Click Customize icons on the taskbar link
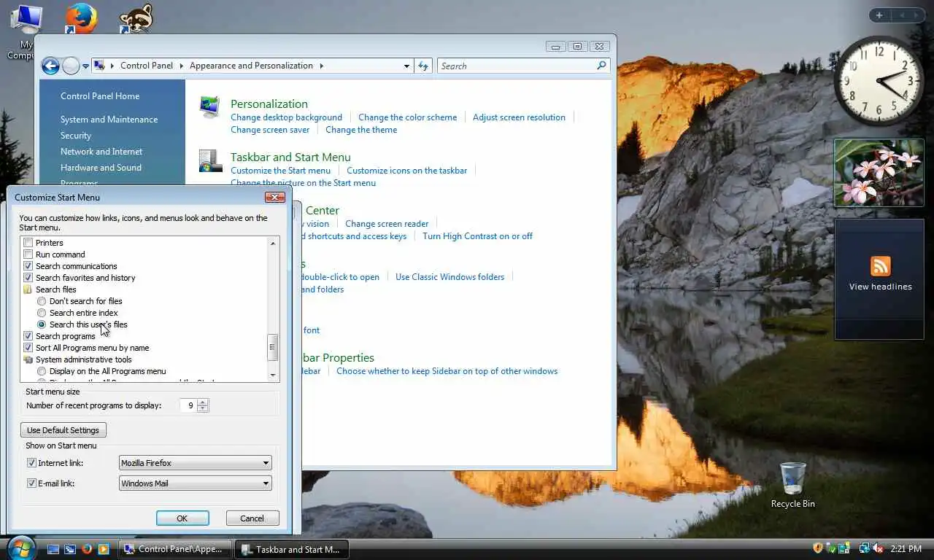 point(406,171)
